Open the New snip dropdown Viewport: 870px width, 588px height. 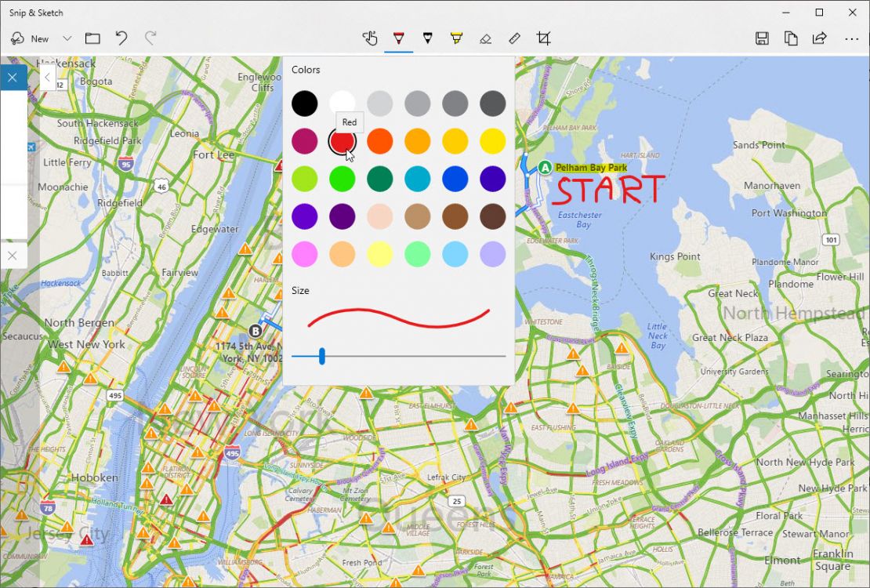click(x=67, y=38)
